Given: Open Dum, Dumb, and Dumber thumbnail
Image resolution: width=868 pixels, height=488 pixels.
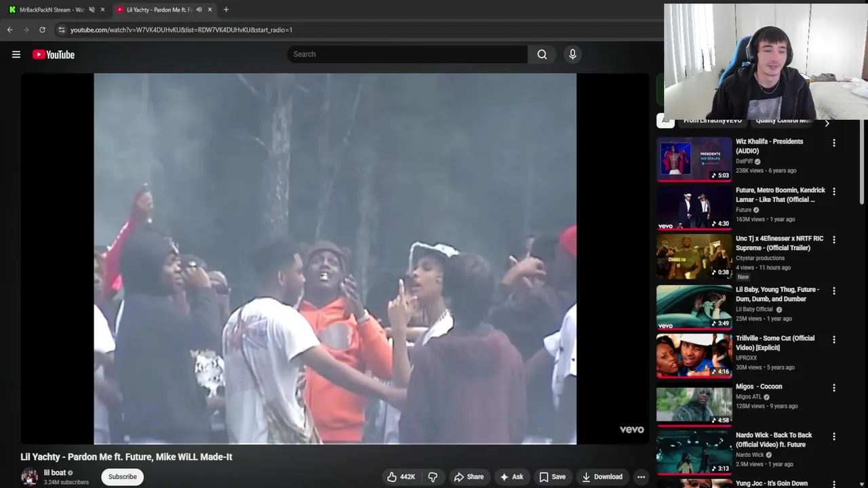Looking at the screenshot, I should [x=694, y=307].
